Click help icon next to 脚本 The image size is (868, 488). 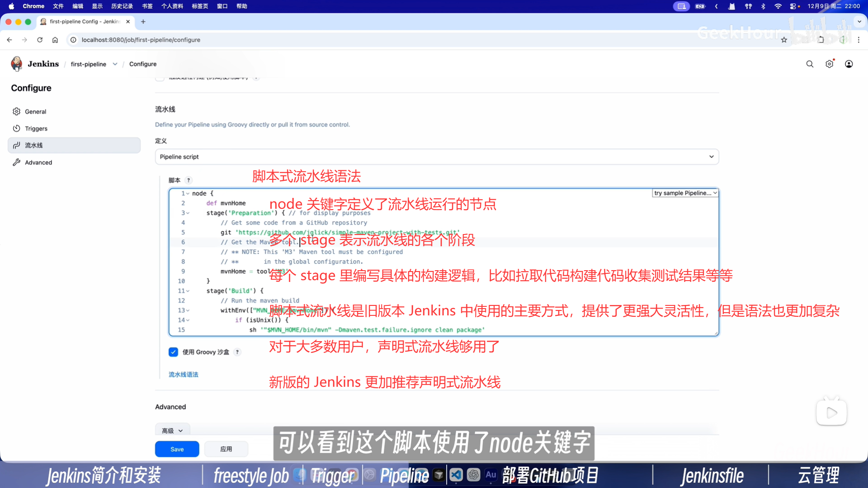(189, 180)
